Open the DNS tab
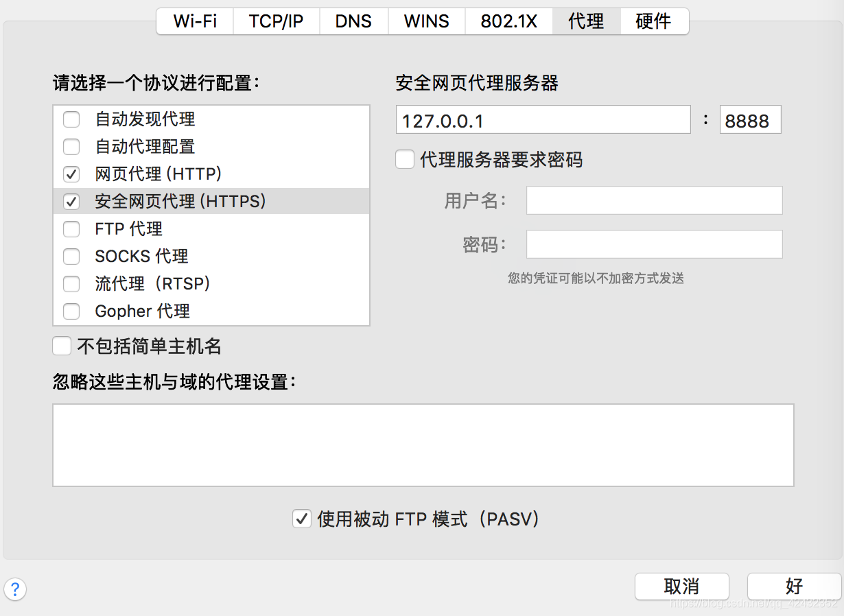844x616 pixels. tap(353, 21)
